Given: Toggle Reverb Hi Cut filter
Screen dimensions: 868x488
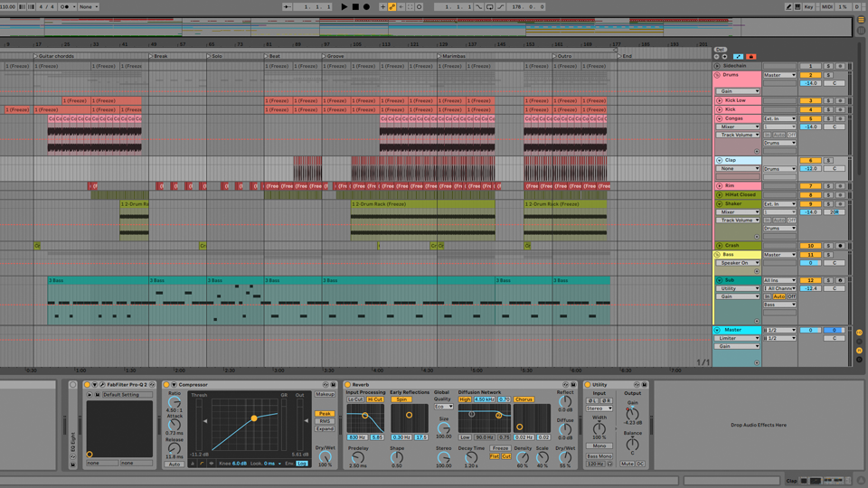Looking at the screenshot, I should coord(375,399).
